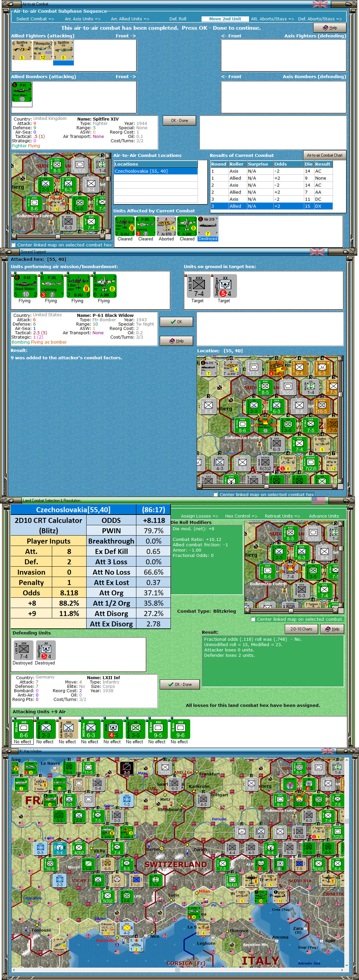Image resolution: width=359 pixels, height=980 pixels.
Task: Open the Assign Losses step
Action: 200,516
